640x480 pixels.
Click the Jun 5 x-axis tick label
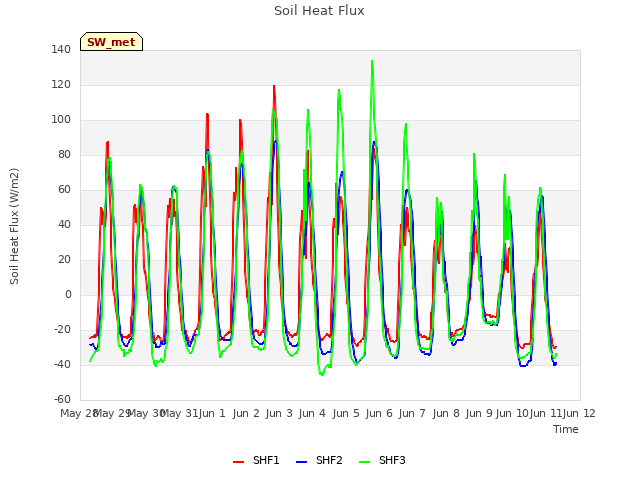coord(346,413)
